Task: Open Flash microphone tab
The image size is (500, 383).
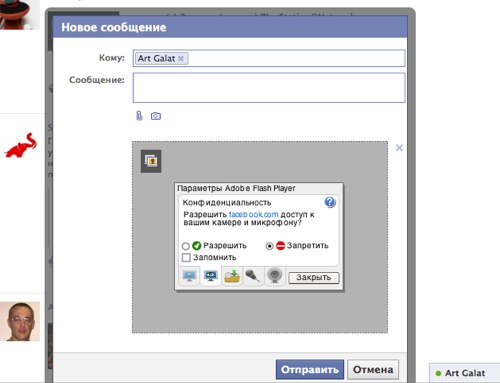Action: click(253, 276)
